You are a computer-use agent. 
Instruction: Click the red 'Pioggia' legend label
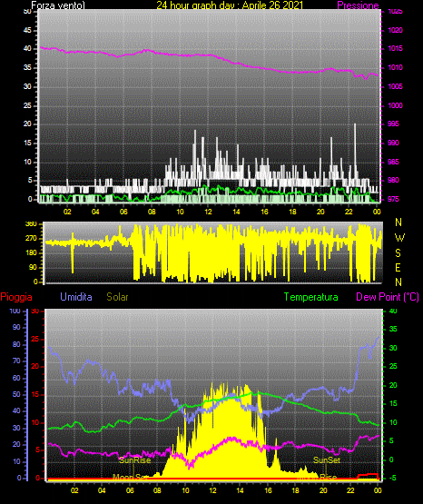(16, 297)
